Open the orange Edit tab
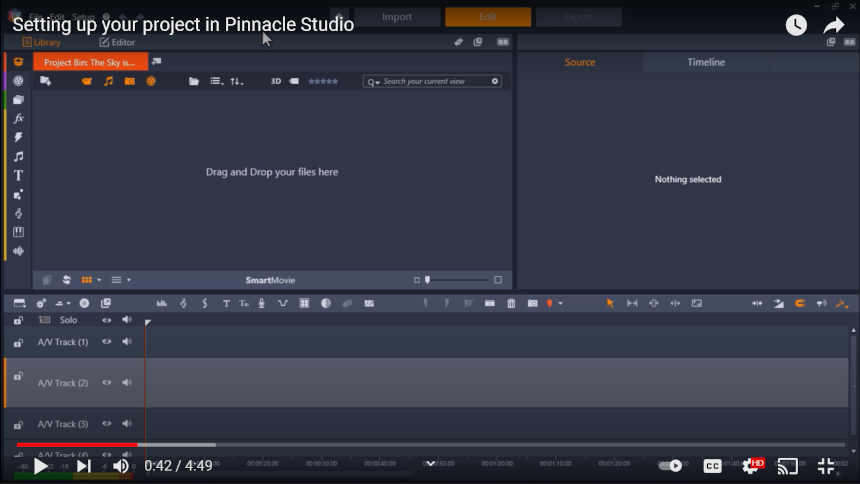This screenshot has width=860, height=484. (488, 17)
